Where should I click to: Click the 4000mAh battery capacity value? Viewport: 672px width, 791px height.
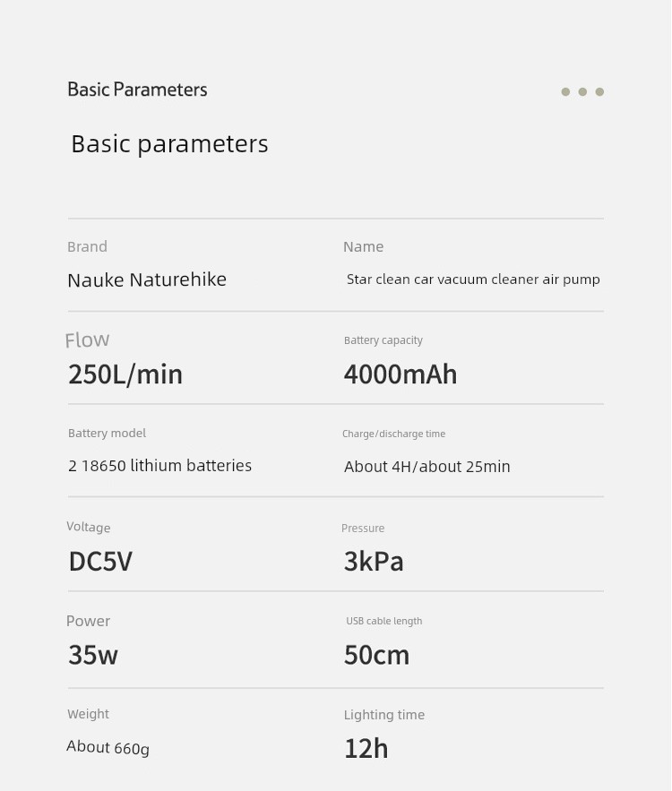pyautogui.click(x=401, y=374)
